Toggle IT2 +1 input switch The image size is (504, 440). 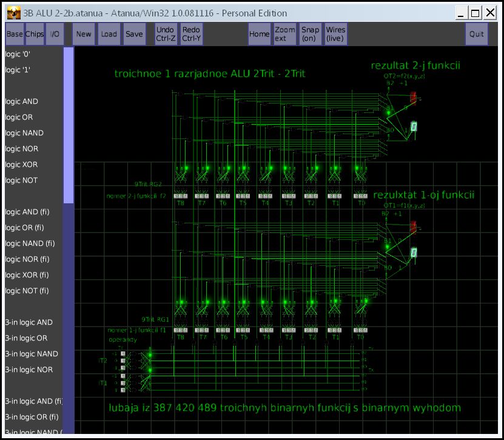tap(123, 353)
